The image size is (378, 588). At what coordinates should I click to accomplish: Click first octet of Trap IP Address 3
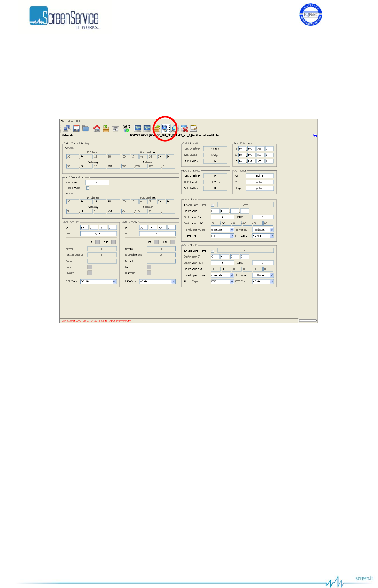click(242, 161)
